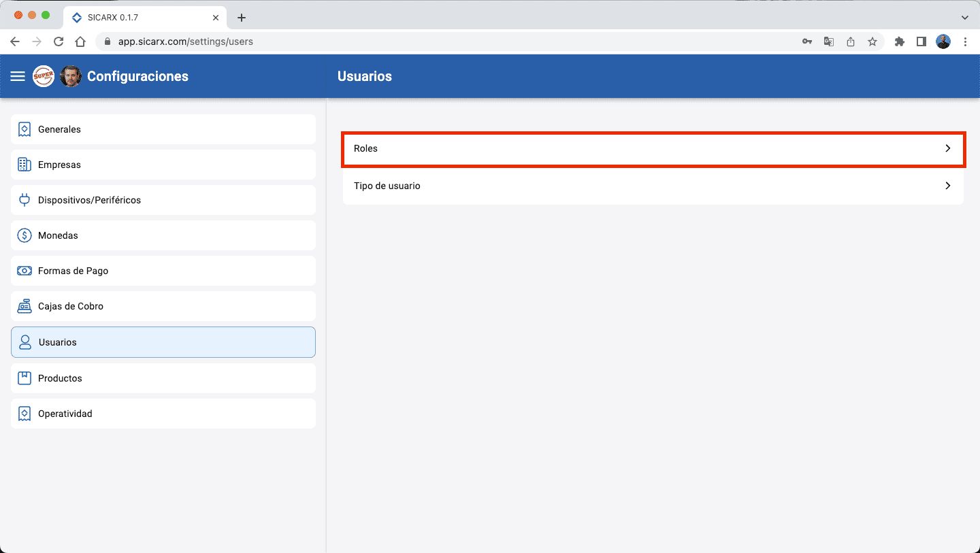Click the Super store logo icon
Image resolution: width=980 pixels, height=553 pixels.
44,76
